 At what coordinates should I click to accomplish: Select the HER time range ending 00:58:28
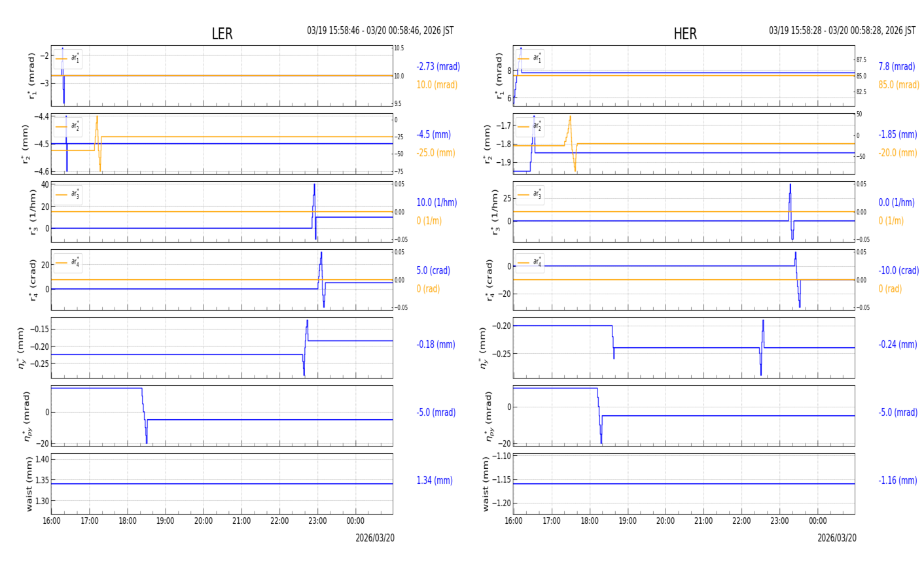point(842,31)
